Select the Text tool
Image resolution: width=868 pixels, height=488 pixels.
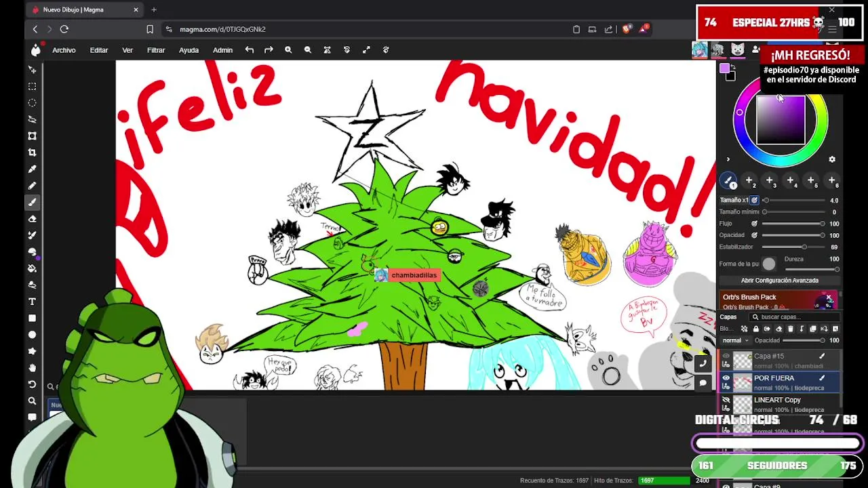(32, 302)
